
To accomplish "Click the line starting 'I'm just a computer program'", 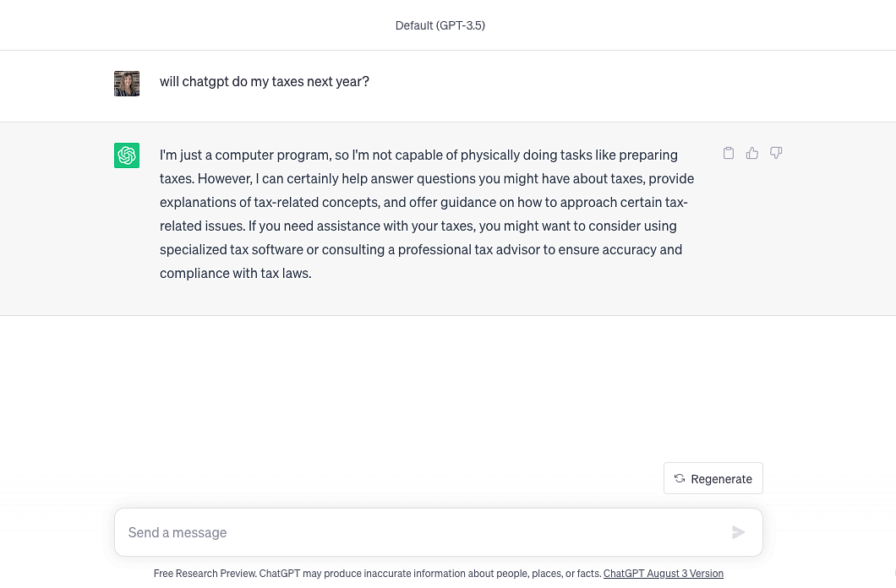I will point(419,155).
